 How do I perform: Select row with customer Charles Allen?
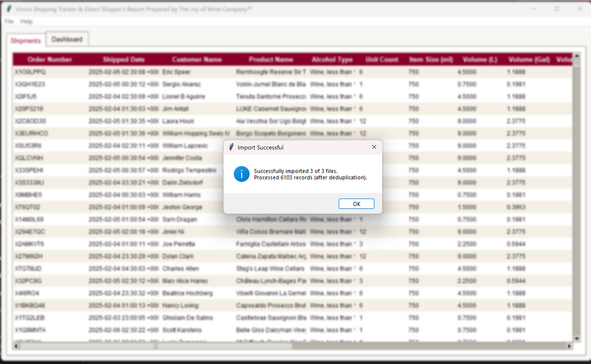(x=292, y=269)
